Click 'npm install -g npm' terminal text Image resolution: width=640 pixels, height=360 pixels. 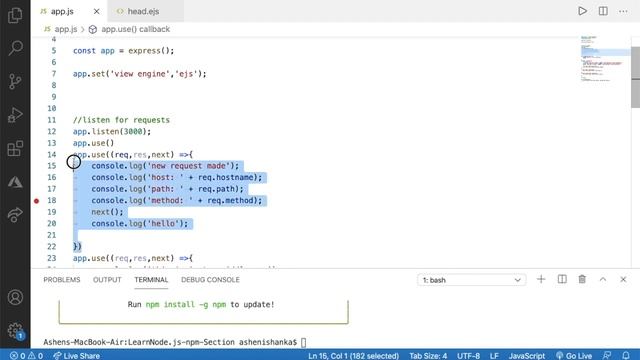coord(186,304)
